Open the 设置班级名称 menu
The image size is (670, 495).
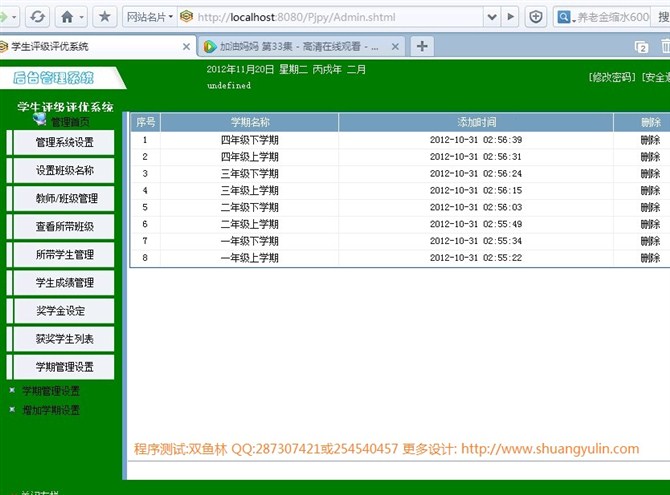(x=64, y=170)
